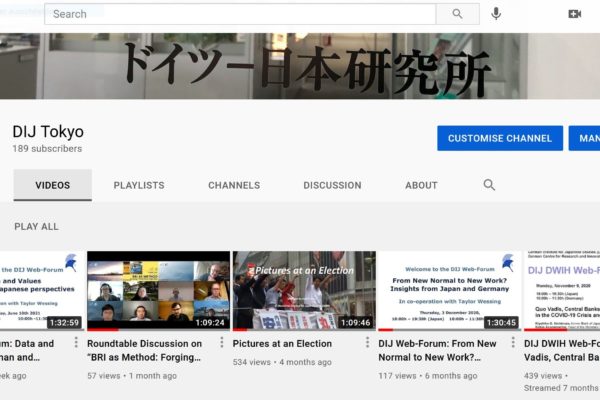Screen dimensions: 600x400
Task: Click the search magnifier button in top bar
Action: tap(457, 14)
